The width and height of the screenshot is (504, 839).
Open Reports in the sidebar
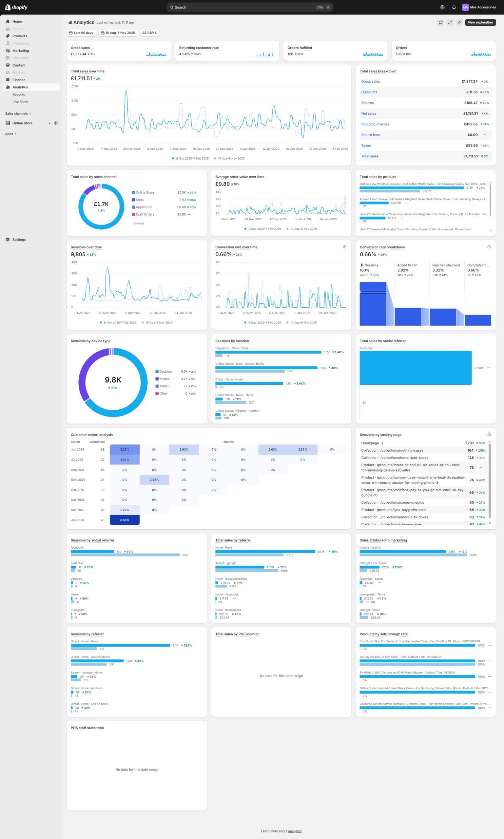pos(19,94)
